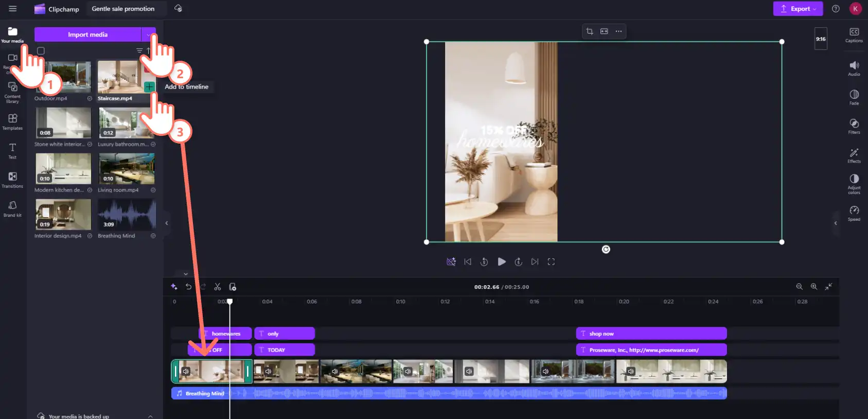Open the user account avatar K
This screenshot has width=868, height=419.
[855, 9]
